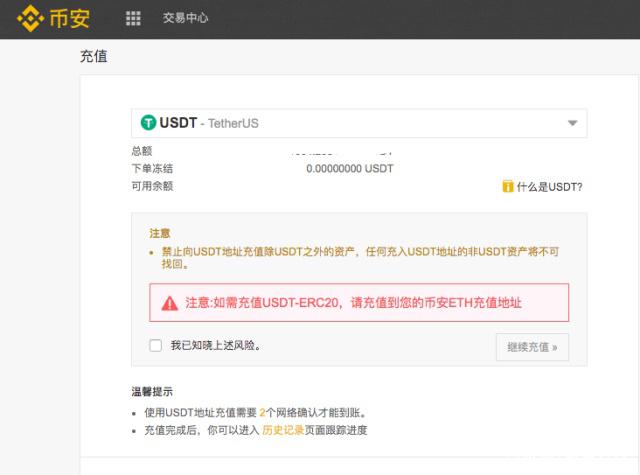The height and width of the screenshot is (475, 640).
Task: Open the 历史记录 link
Action: [283, 430]
